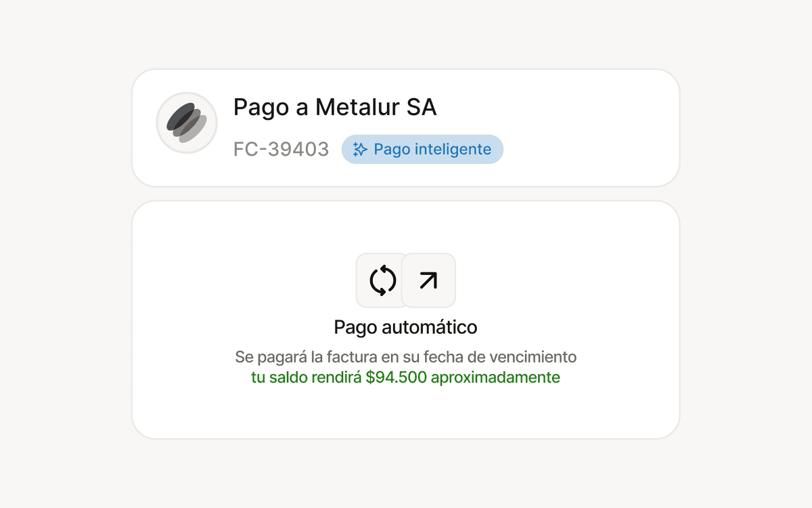The width and height of the screenshot is (812, 508).
Task: Click the green savings projection text
Action: 405,377
